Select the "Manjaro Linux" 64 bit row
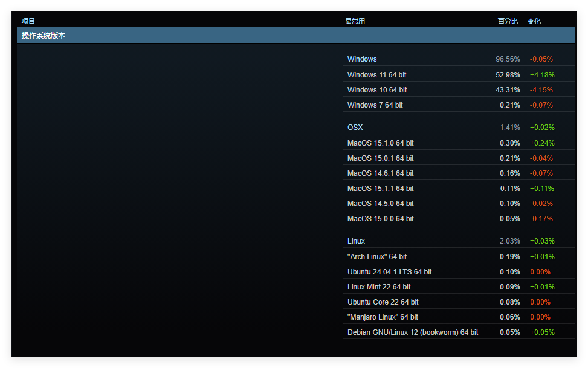The height and width of the screenshot is (368, 588). pyautogui.click(x=459, y=317)
